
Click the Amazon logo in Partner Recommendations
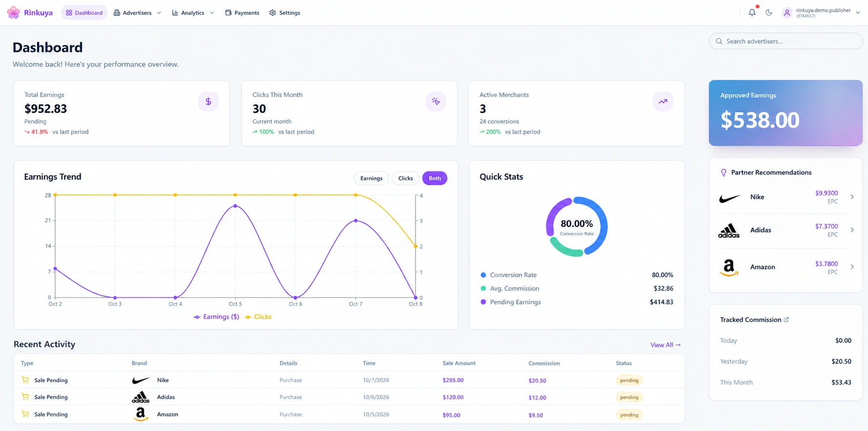tap(729, 268)
